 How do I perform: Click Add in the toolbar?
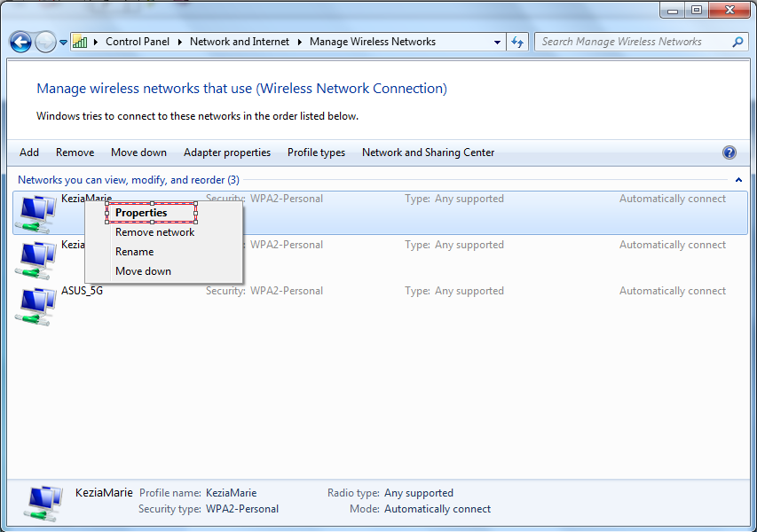pos(29,153)
